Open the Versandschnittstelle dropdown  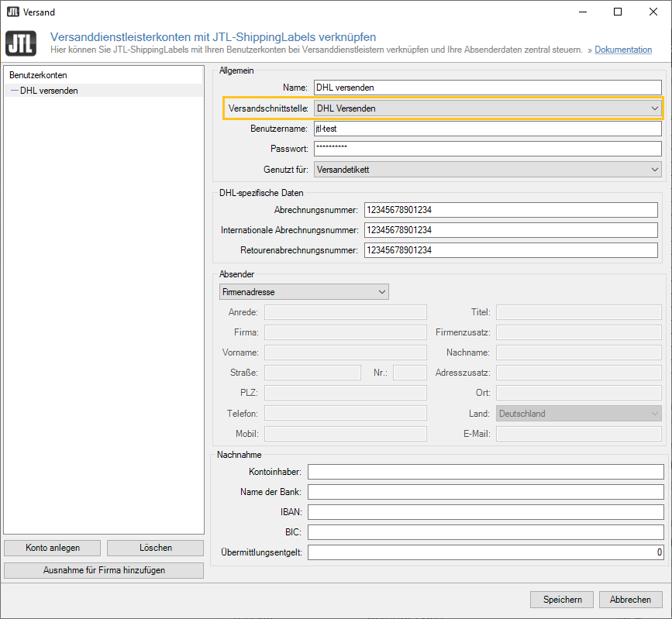(488, 108)
